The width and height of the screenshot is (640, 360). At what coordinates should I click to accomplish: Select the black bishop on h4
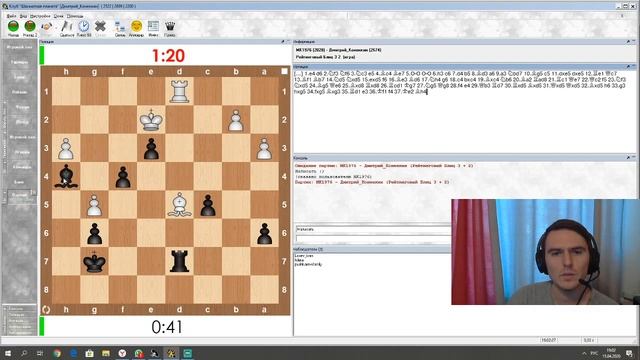66,176
